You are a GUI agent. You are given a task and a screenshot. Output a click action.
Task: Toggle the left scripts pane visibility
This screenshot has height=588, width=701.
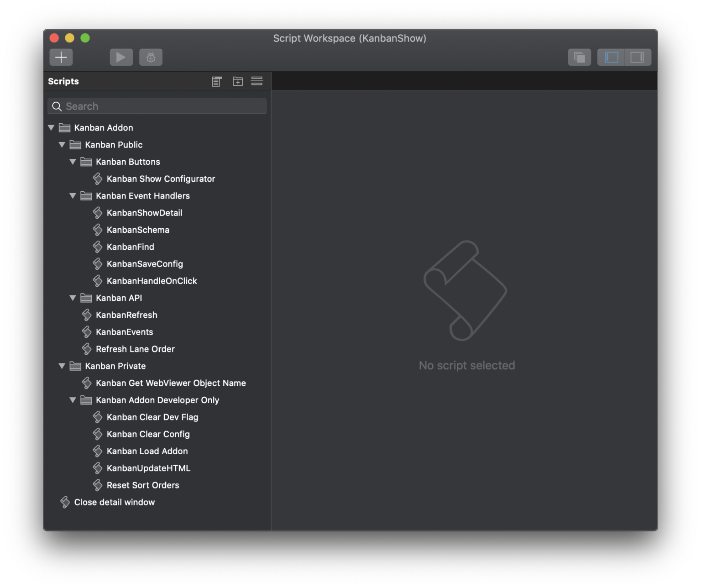click(610, 57)
